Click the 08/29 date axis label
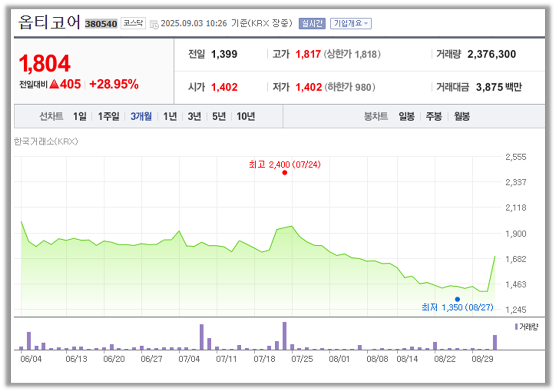This screenshot has height=392, width=556. 483,359
